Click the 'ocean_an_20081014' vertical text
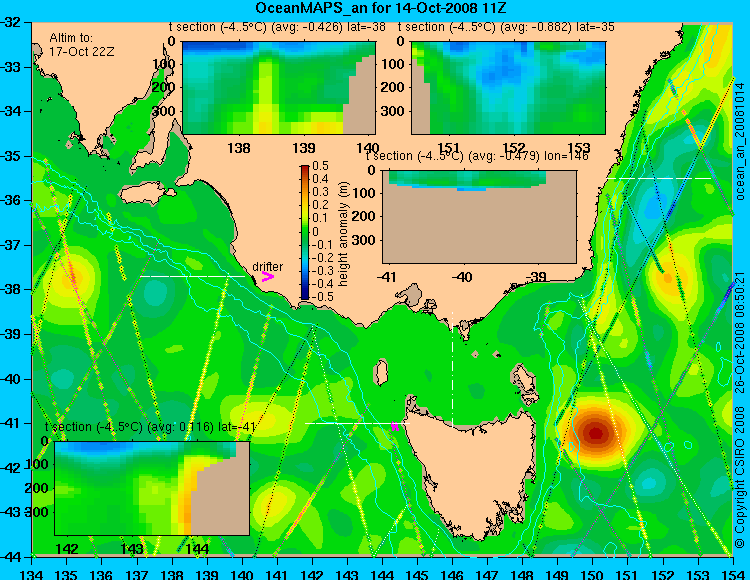The image size is (750, 580). coord(740,141)
